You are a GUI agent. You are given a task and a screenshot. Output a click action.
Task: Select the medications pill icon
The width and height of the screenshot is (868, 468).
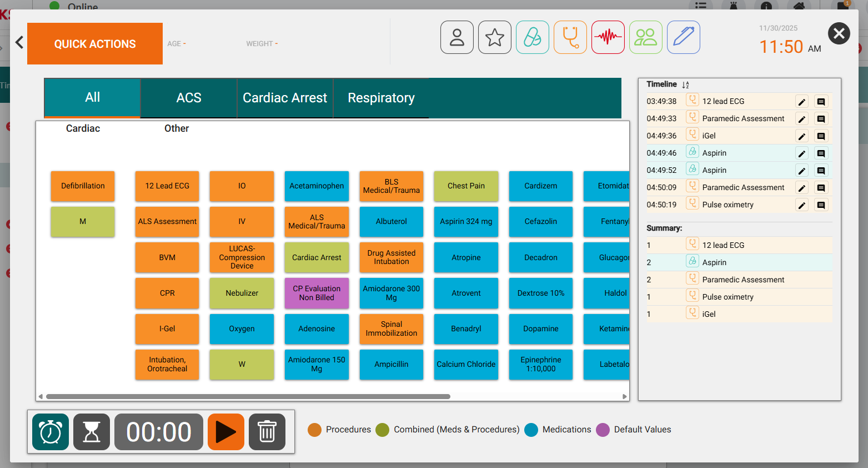point(532,37)
